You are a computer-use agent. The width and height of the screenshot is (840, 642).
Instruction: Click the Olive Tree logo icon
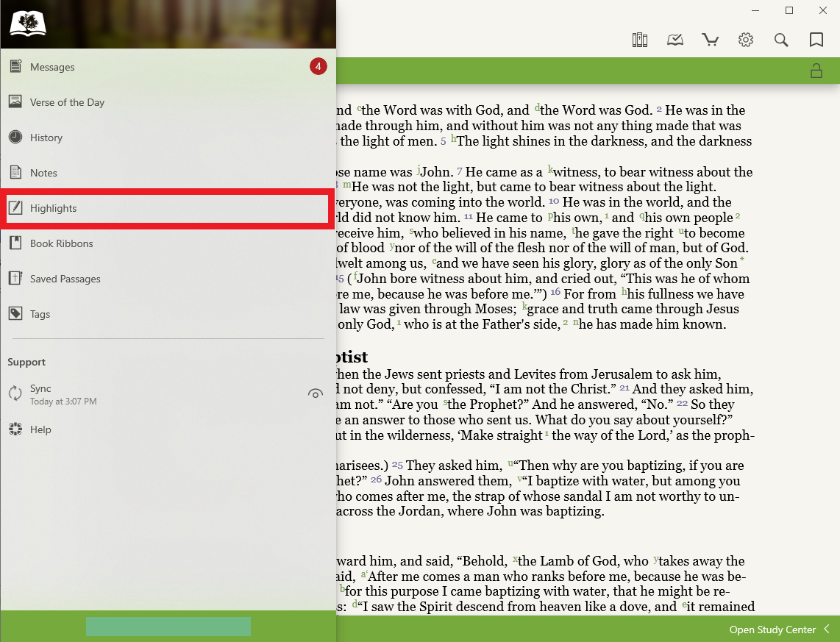tap(28, 24)
